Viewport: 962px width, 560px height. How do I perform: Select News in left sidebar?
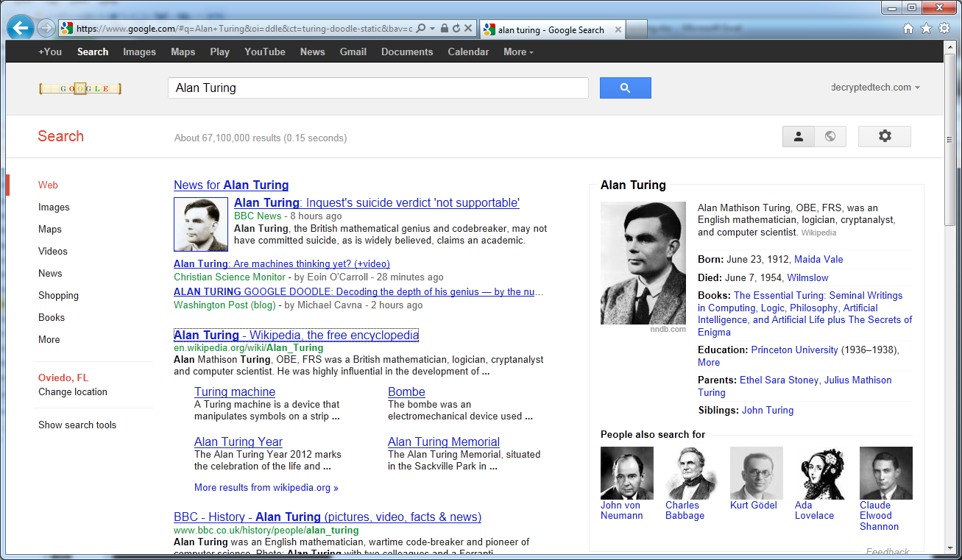[x=50, y=273]
